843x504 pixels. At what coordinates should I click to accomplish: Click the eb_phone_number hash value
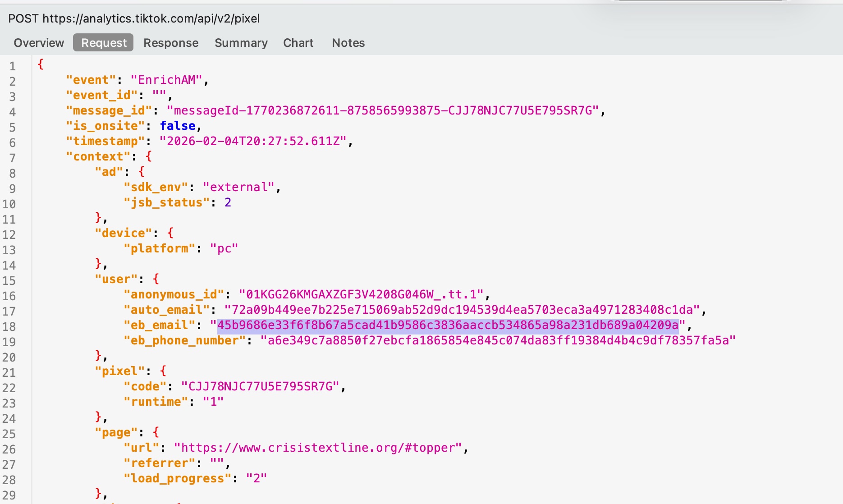[x=498, y=340]
